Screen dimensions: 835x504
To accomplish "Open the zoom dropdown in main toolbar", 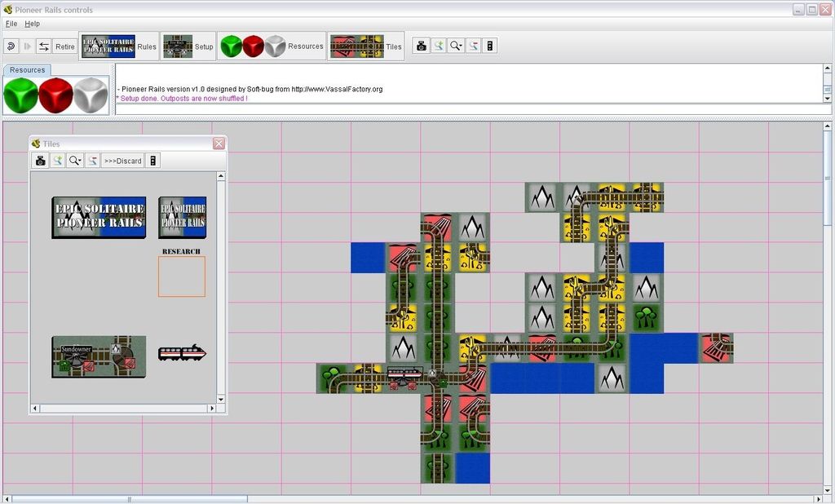I will (x=456, y=46).
